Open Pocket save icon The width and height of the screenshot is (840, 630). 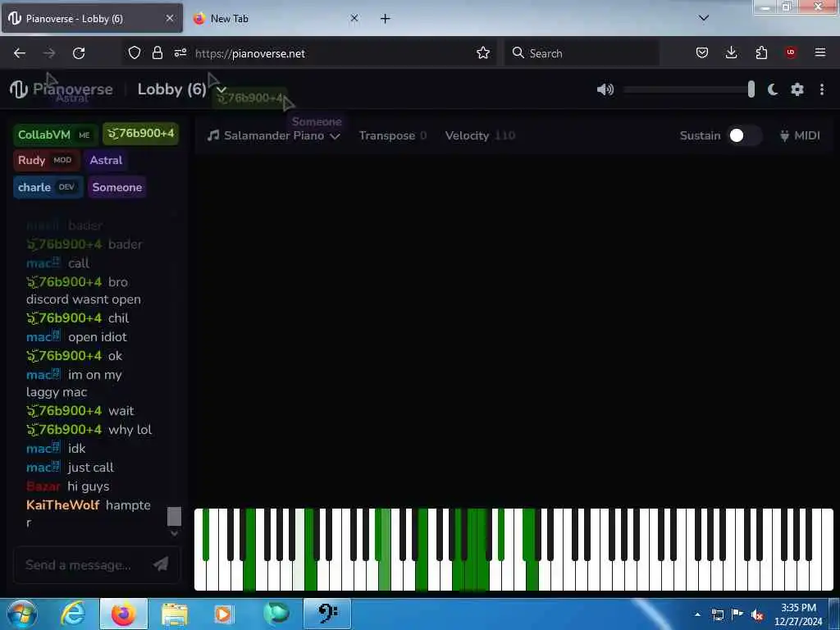click(702, 53)
